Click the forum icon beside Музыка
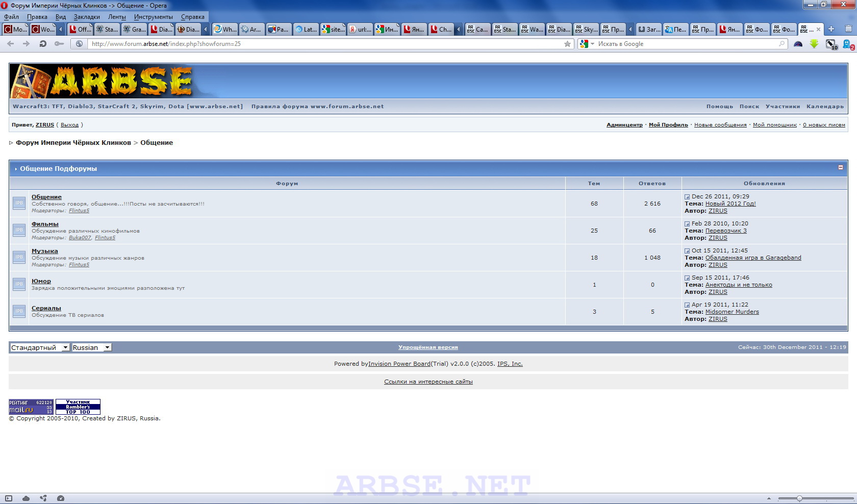The width and height of the screenshot is (857, 504). (19, 257)
